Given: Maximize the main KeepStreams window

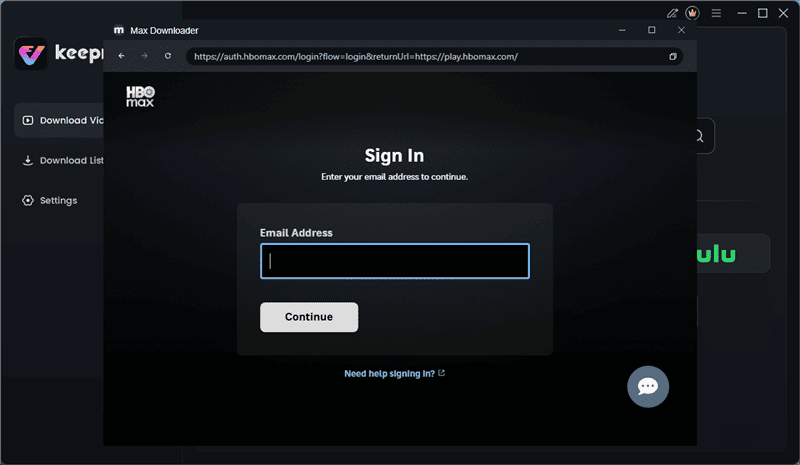Looking at the screenshot, I should (763, 13).
